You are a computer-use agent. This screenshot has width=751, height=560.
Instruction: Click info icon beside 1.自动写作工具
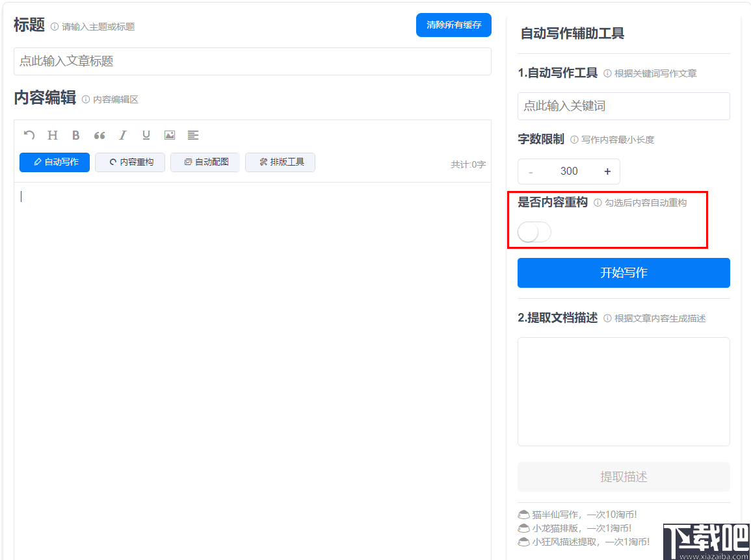pyautogui.click(x=607, y=73)
